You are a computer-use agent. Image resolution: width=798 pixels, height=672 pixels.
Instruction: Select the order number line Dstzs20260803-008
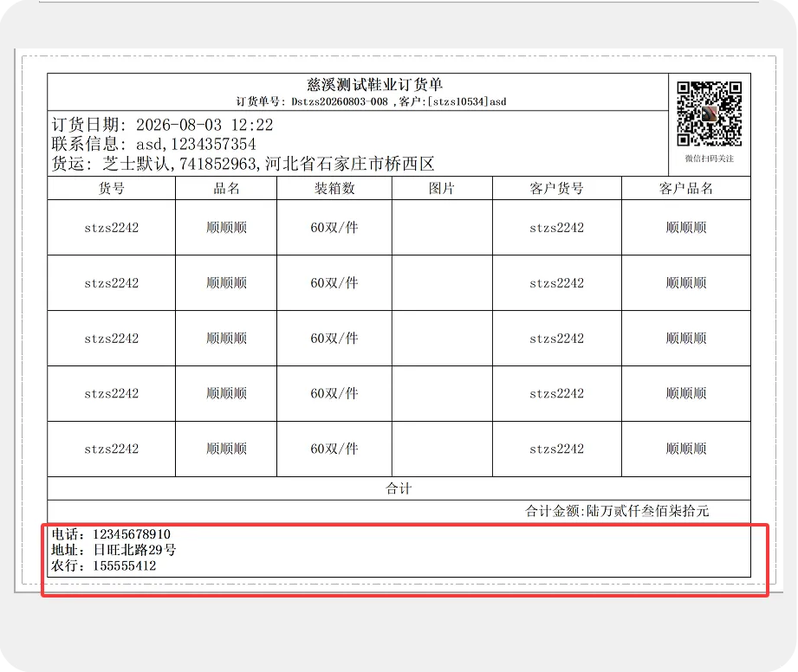(x=371, y=101)
